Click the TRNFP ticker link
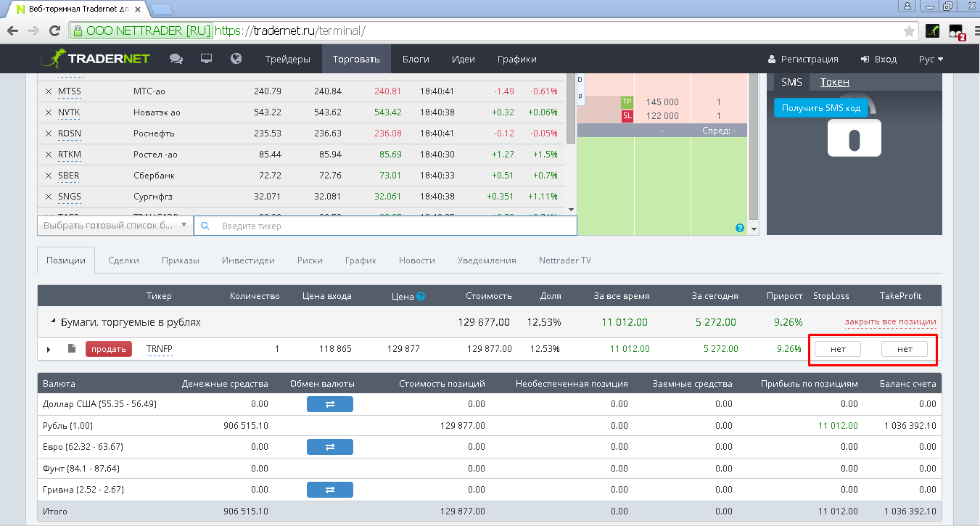980x526 pixels. 159,349
